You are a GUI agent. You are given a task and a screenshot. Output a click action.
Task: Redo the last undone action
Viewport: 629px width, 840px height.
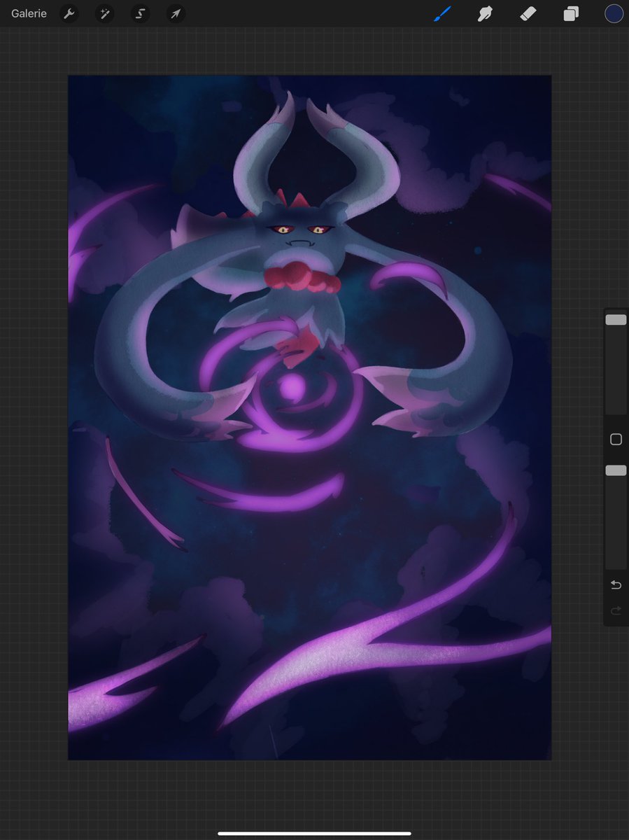coord(616,611)
